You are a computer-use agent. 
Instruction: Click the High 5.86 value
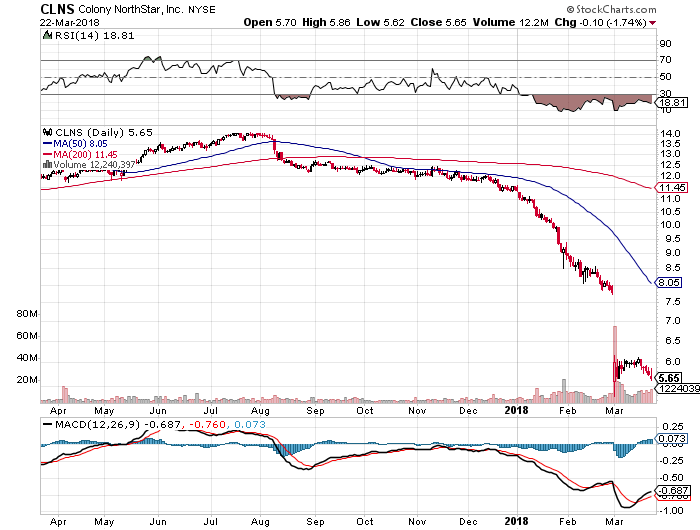[x=326, y=22]
